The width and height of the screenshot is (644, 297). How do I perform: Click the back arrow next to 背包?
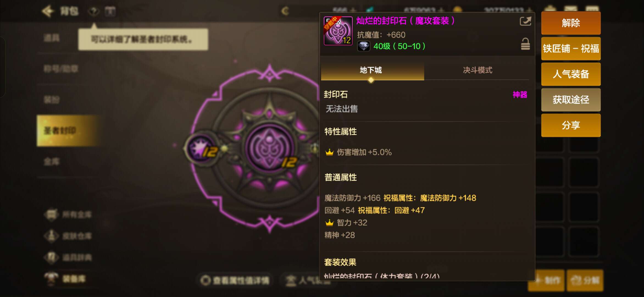48,11
